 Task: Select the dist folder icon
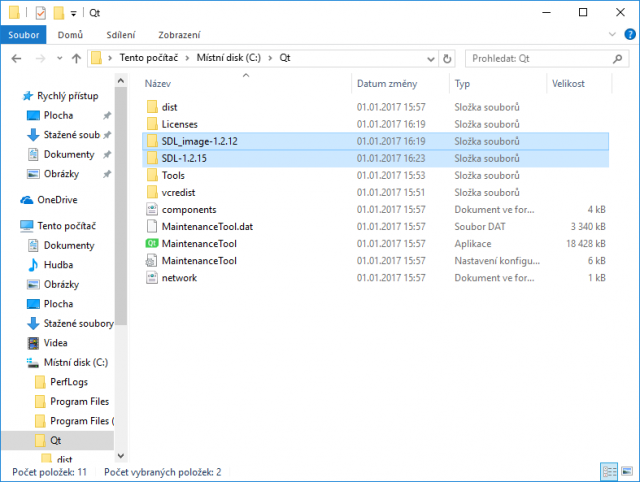[152, 107]
